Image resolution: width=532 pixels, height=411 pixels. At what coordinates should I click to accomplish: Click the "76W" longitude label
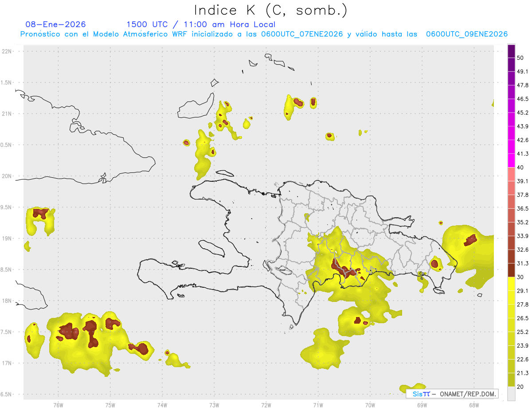click(x=58, y=405)
